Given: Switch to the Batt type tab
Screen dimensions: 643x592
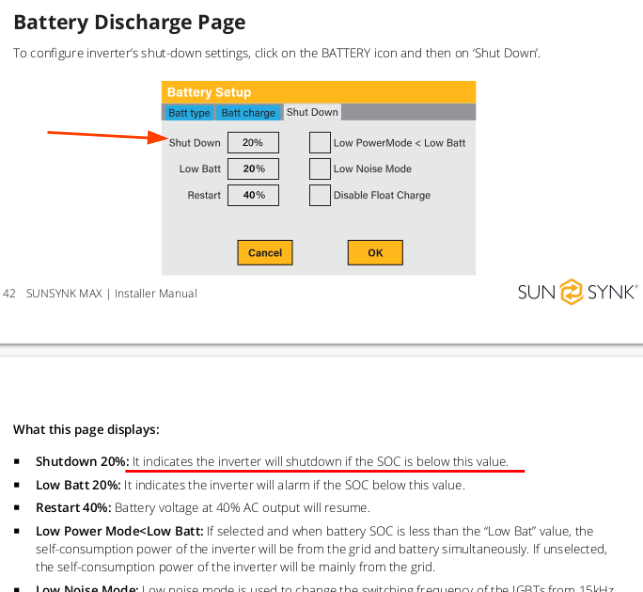Looking at the screenshot, I should click(189, 113).
